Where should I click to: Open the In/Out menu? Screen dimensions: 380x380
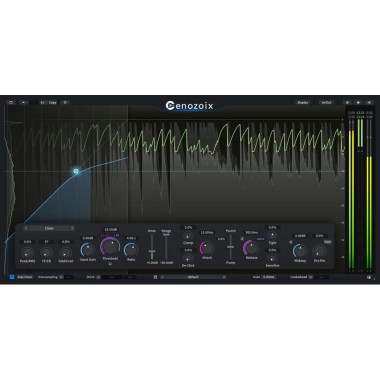click(326, 102)
